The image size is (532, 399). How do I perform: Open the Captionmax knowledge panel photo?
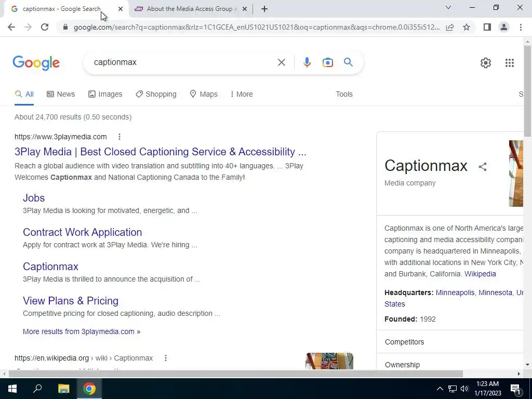(x=516, y=174)
